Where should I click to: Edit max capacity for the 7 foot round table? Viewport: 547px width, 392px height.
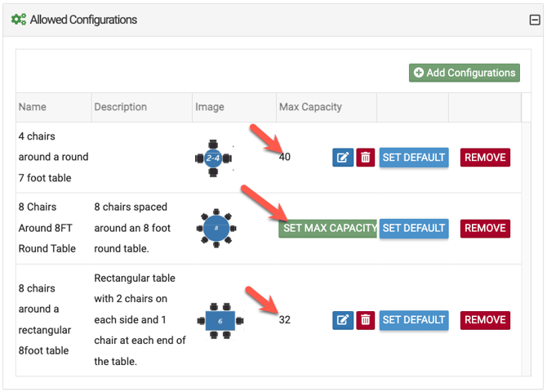pyautogui.click(x=343, y=158)
